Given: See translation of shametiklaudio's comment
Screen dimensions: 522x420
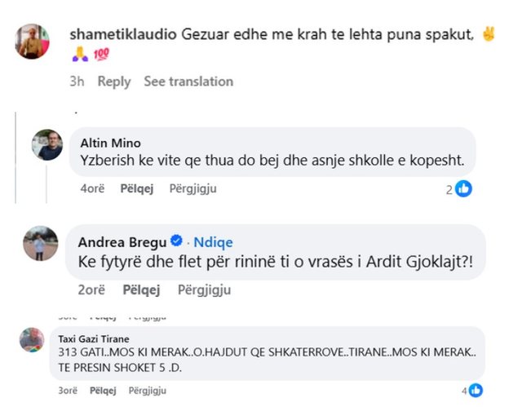Looking at the screenshot, I should tap(188, 82).
